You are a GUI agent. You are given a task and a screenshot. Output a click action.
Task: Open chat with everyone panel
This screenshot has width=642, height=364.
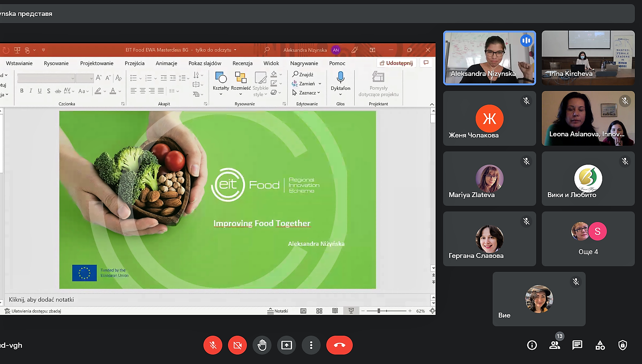pos(577,345)
